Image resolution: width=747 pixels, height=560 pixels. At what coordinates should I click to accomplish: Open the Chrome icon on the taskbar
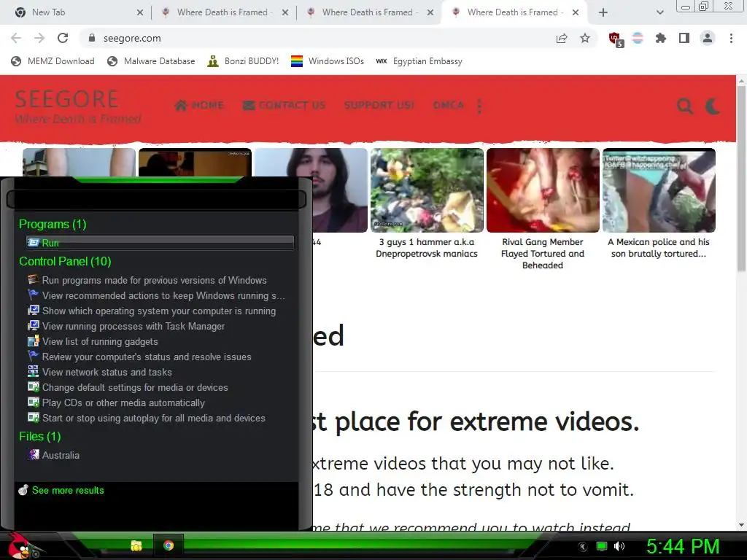click(x=169, y=545)
